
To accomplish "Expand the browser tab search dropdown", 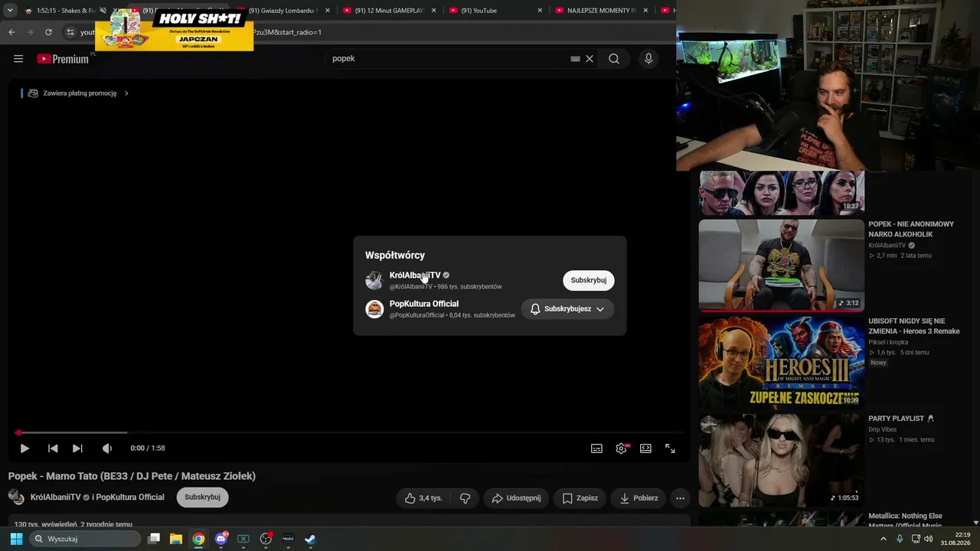I will click(x=10, y=11).
